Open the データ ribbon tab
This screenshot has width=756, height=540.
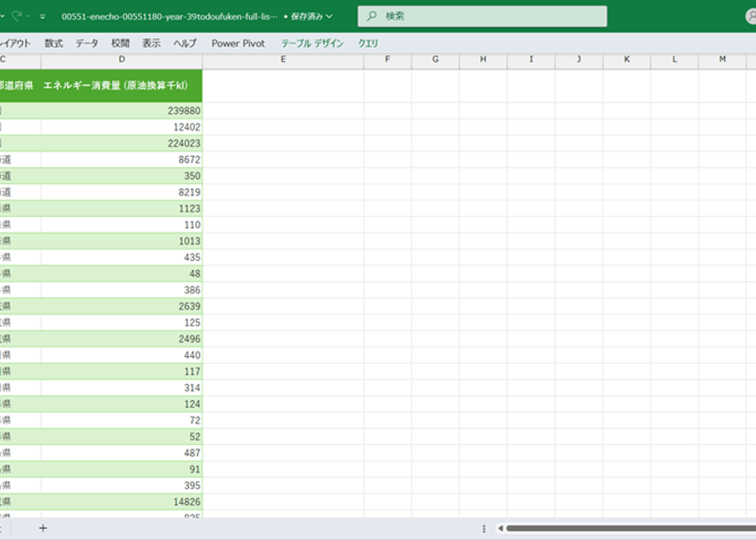tap(87, 43)
